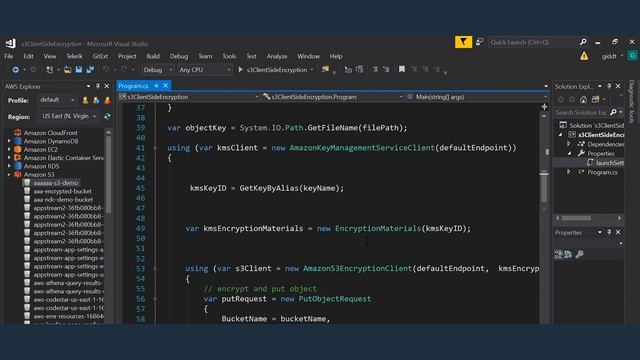Open the Telerik menu
The height and width of the screenshot is (360, 640).
coord(74,56)
